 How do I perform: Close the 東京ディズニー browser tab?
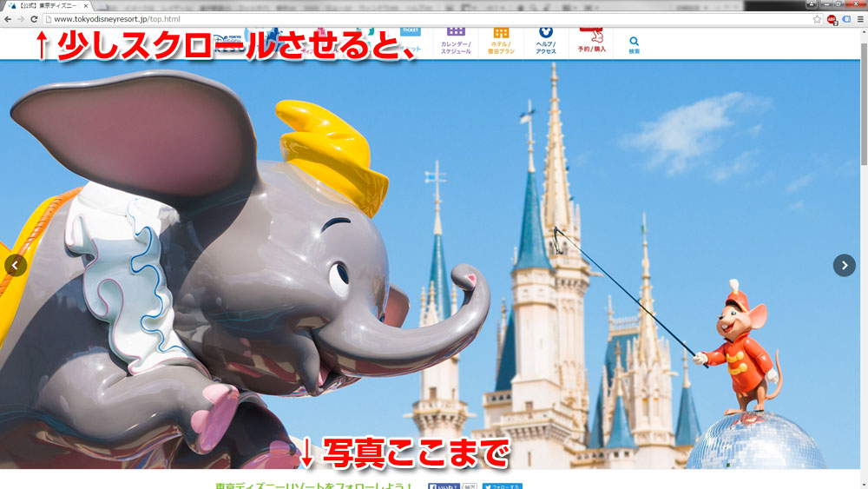pyautogui.click(x=86, y=5)
